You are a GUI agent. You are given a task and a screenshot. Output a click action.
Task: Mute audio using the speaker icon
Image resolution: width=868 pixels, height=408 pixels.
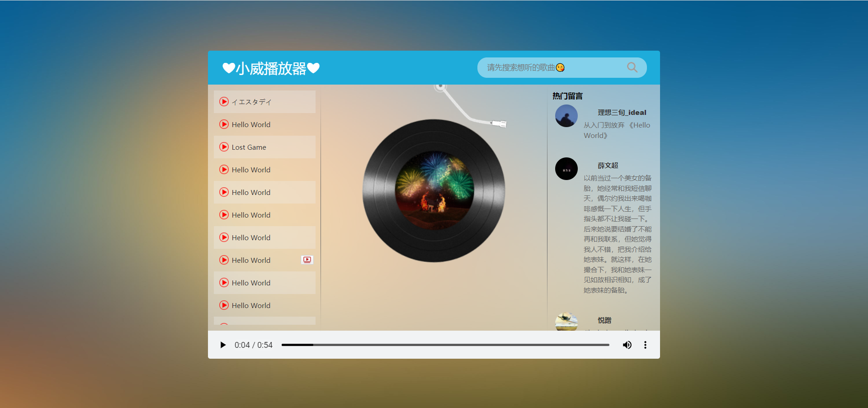627,345
